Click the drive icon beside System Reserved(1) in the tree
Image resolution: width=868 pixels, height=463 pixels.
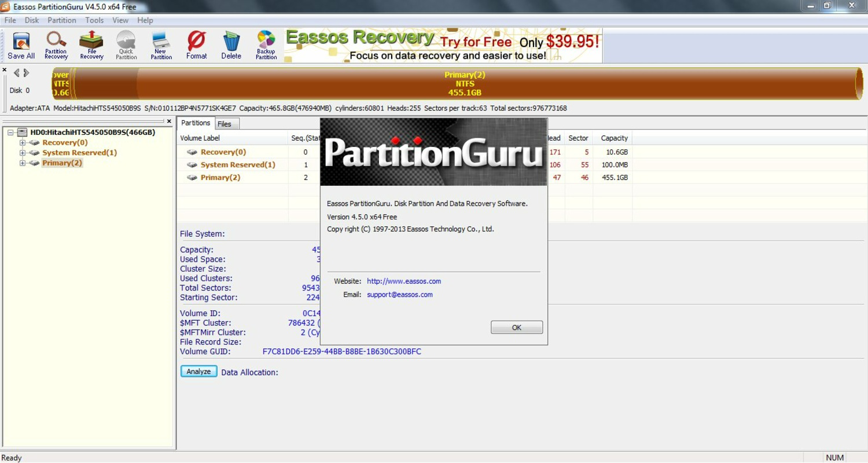tap(35, 153)
